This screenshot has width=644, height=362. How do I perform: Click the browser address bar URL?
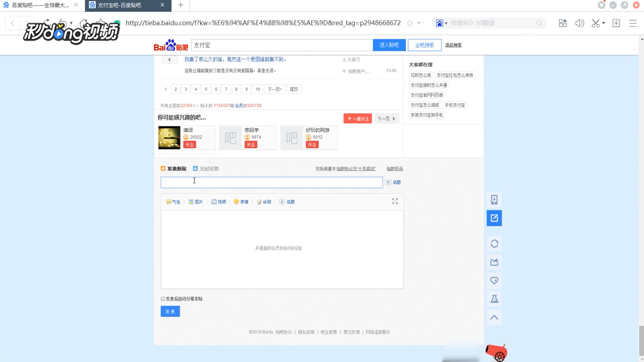coord(263,23)
